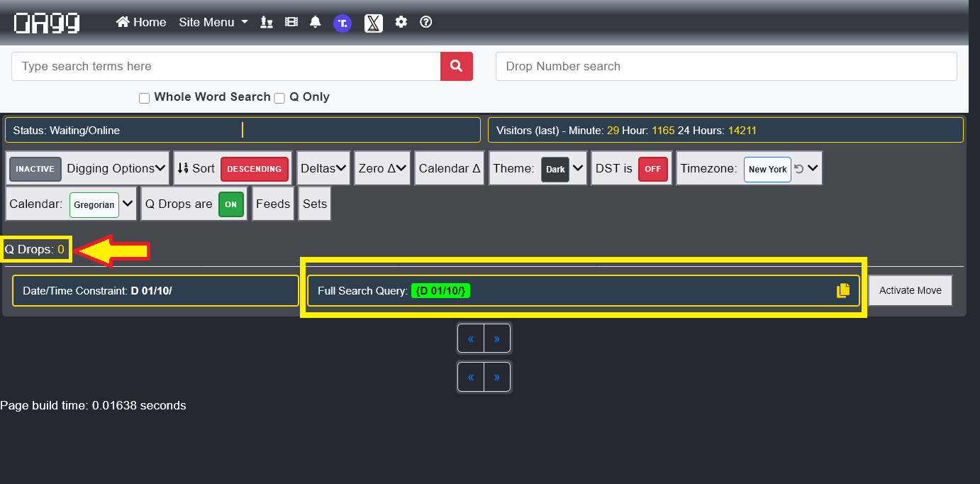Enable the Whole Word Search checkbox
The height and width of the screenshot is (484, 980).
pos(145,98)
